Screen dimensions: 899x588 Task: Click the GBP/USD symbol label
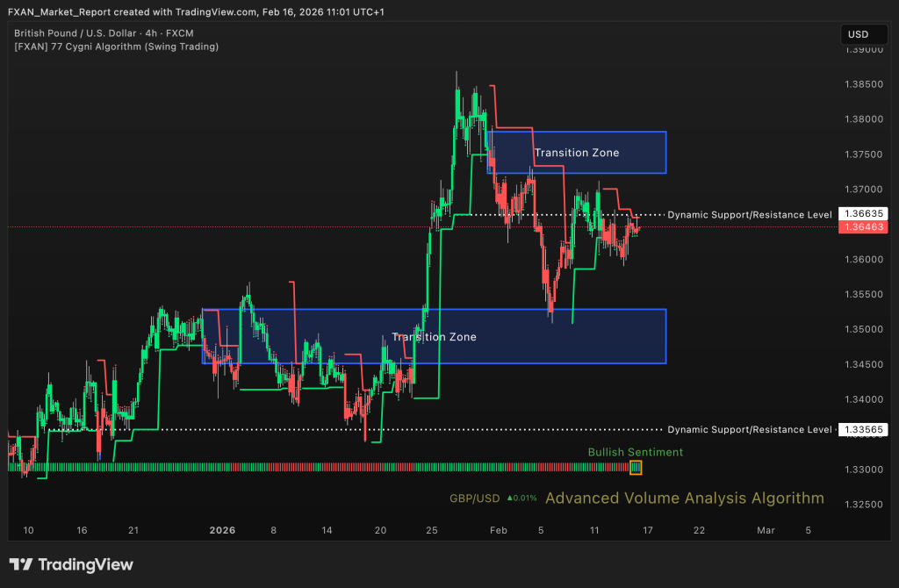[x=474, y=498]
